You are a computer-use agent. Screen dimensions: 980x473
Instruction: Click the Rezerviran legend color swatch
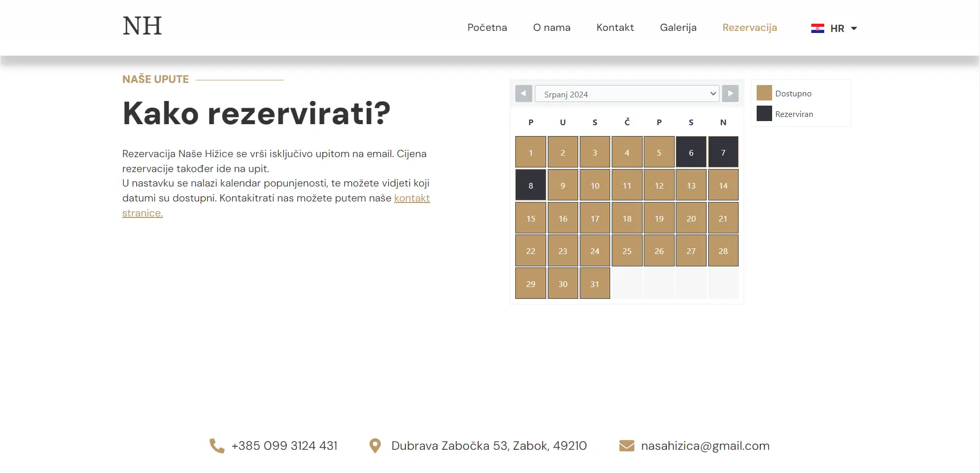click(764, 114)
